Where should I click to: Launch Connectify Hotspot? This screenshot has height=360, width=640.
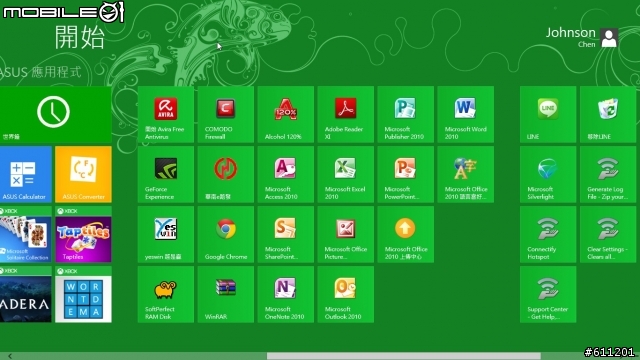click(548, 234)
